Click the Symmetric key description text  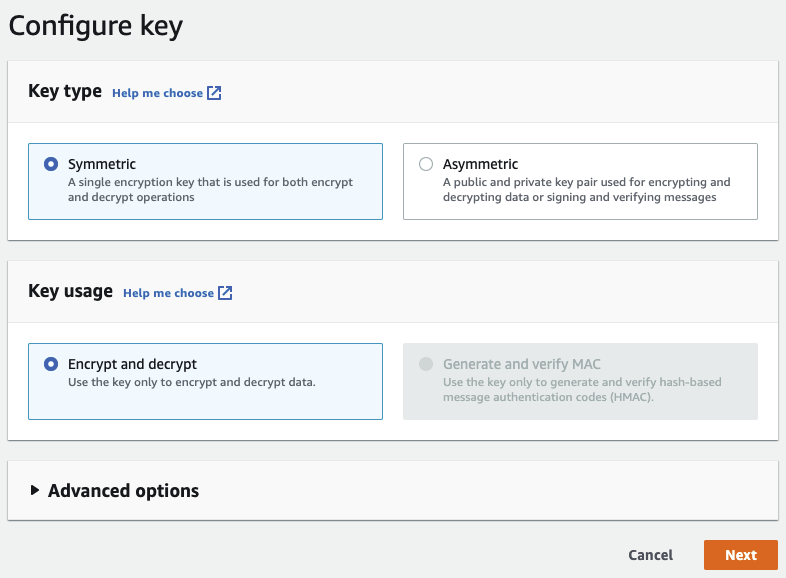click(210, 190)
